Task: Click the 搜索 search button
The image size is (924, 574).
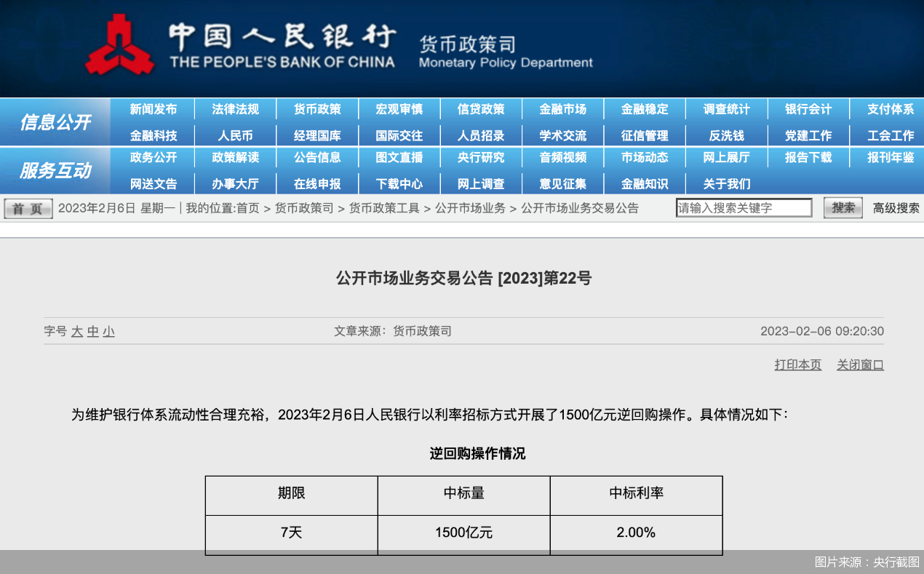Action: [x=843, y=208]
